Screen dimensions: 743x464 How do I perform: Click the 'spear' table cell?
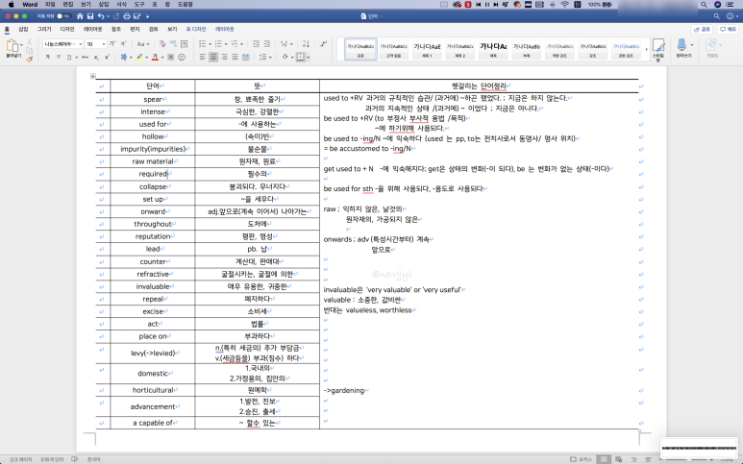tap(153, 100)
